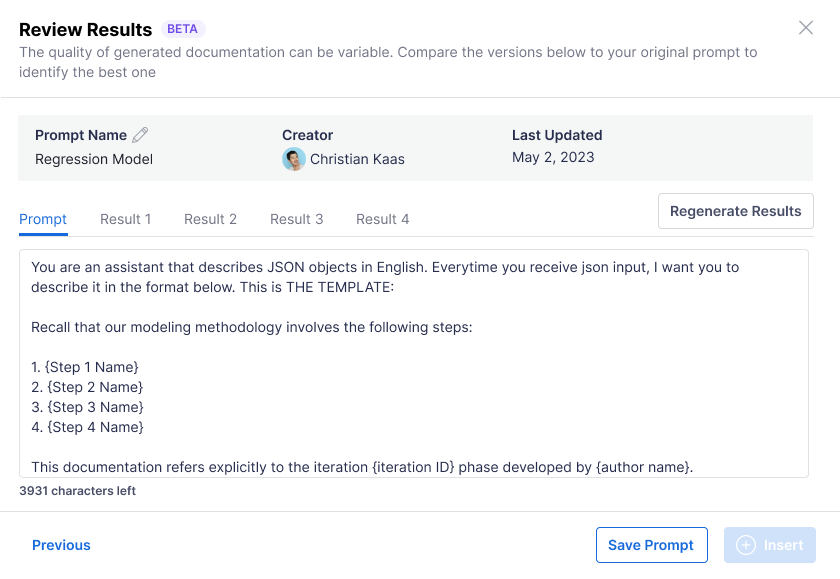The height and width of the screenshot is (579, 840).
Task: Click the 3931 characters left counter
Action: coord(78,491)
